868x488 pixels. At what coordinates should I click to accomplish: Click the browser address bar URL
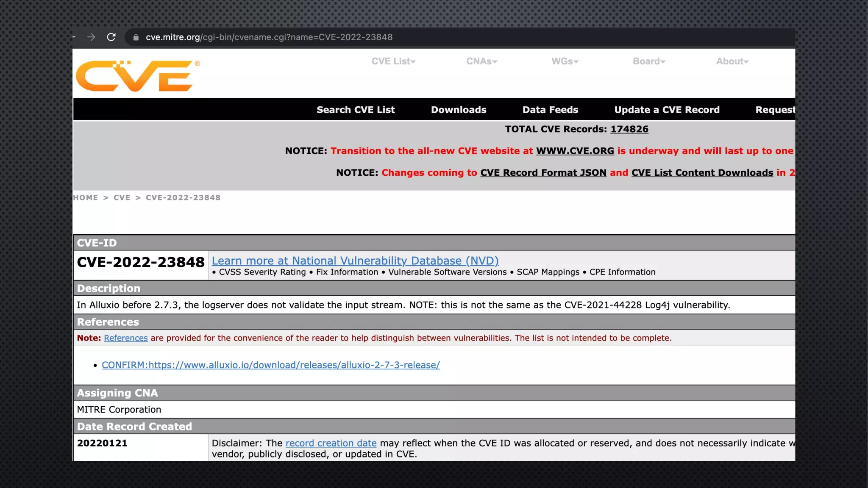click(x=269, y=37)
